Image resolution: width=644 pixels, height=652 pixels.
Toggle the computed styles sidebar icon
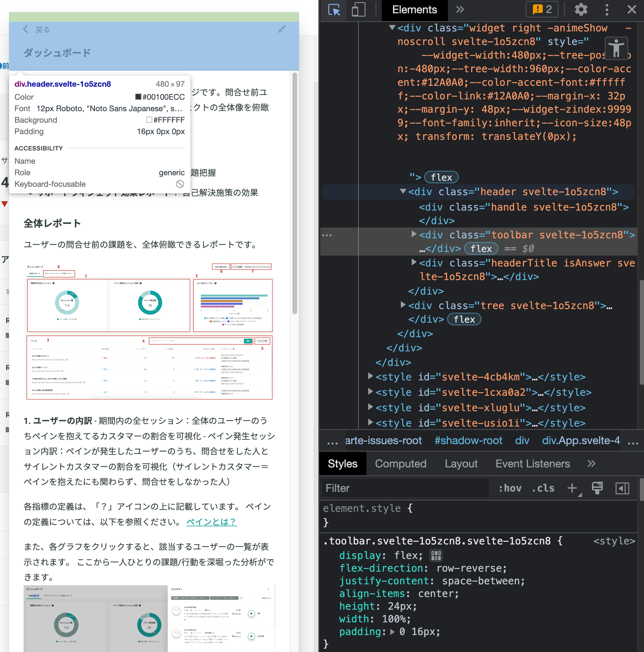click(622, 488)
